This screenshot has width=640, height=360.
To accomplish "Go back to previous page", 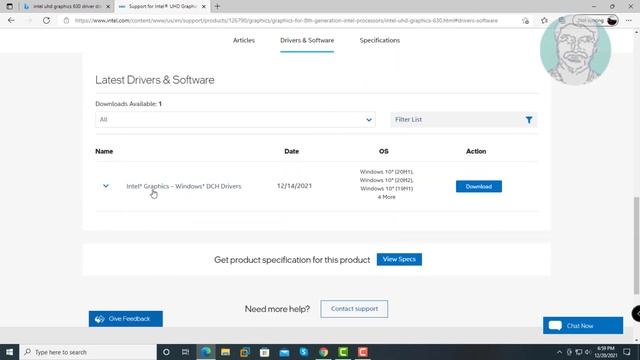I will [x=11, y=20].
